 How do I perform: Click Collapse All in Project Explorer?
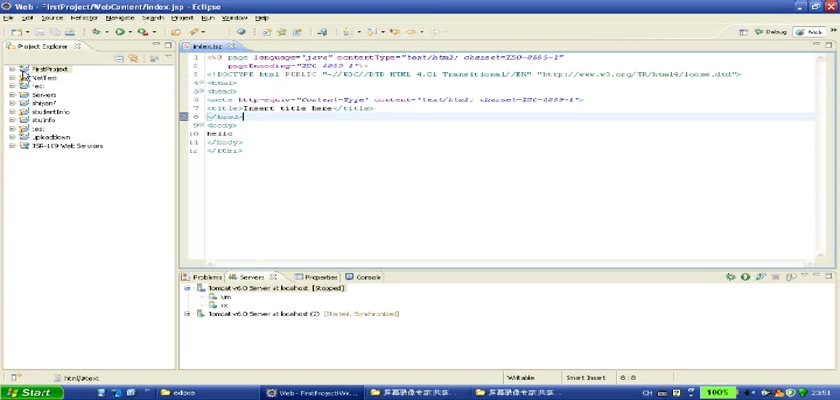pyautogui.click(x=119, y=59)
